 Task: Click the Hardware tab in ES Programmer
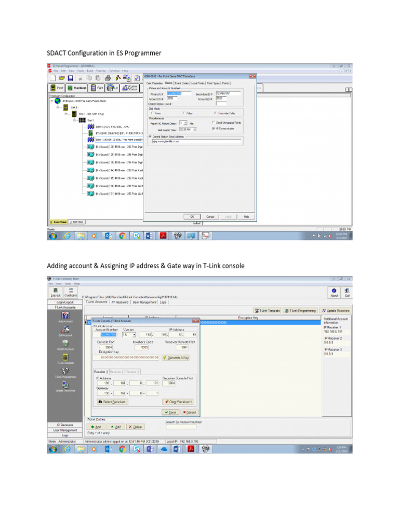[77, 88]
